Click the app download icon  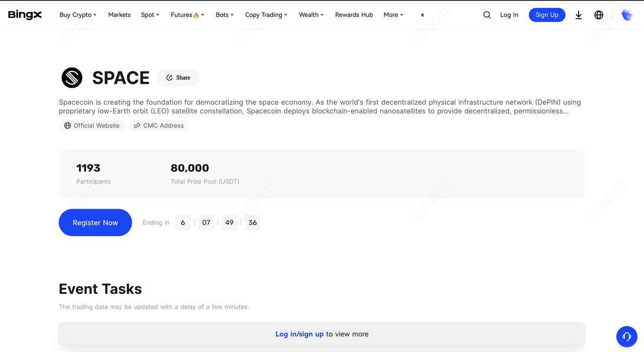coord(579,15)
